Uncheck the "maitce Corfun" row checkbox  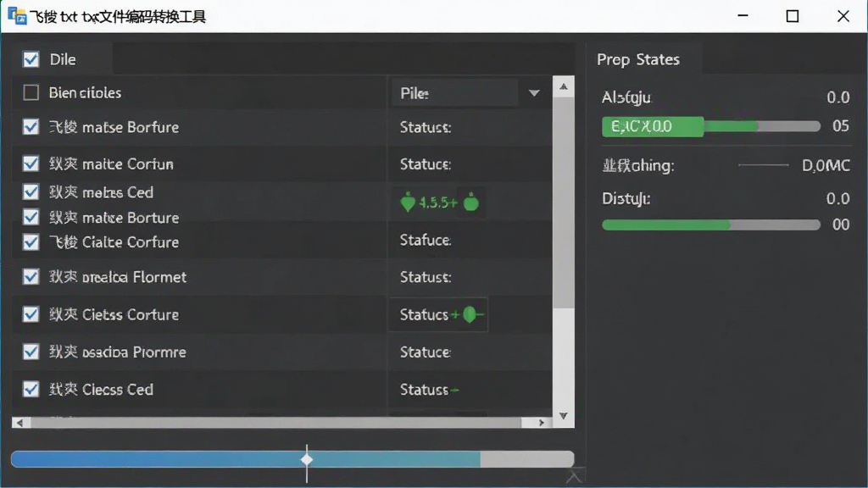[x=31, y=164]
